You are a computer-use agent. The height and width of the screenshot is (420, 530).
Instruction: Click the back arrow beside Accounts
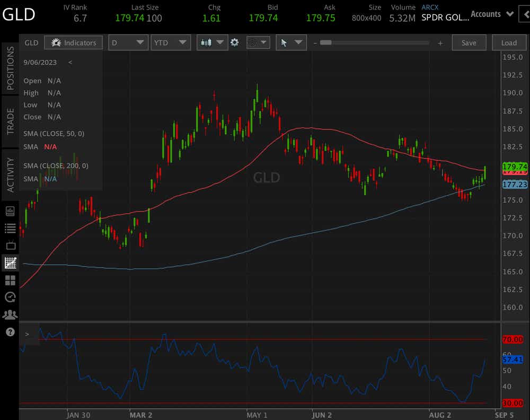point(525,14)
